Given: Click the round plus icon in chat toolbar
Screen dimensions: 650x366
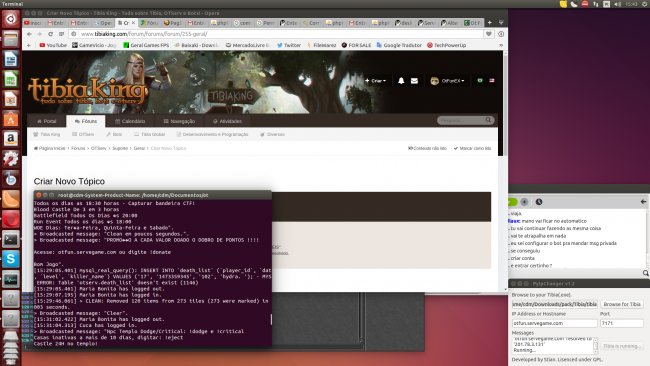Looking at the screenshot, I should pyautogui.click(x=524, y=202).
